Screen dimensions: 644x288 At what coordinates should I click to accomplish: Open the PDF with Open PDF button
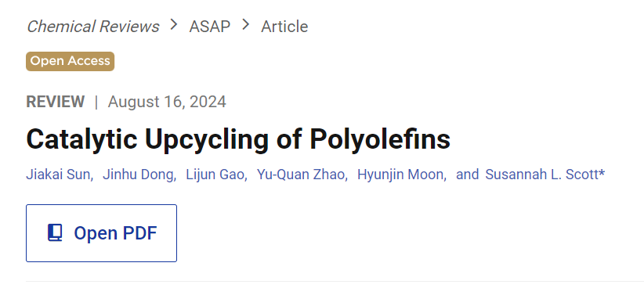[101, 233]
